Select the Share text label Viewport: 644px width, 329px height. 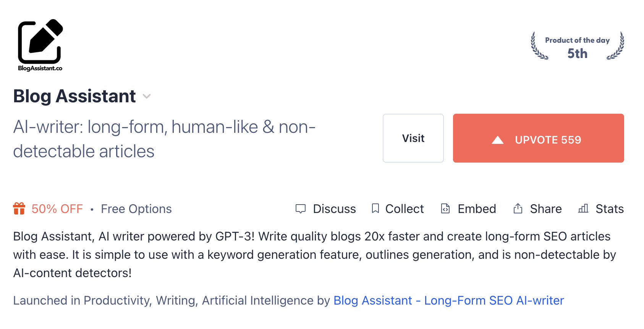(x=546, y=209)
